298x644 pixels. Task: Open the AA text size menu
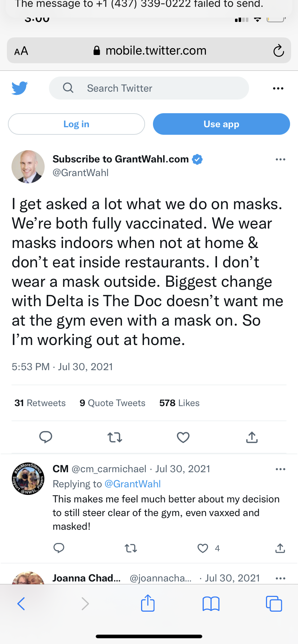pos(21,51)
